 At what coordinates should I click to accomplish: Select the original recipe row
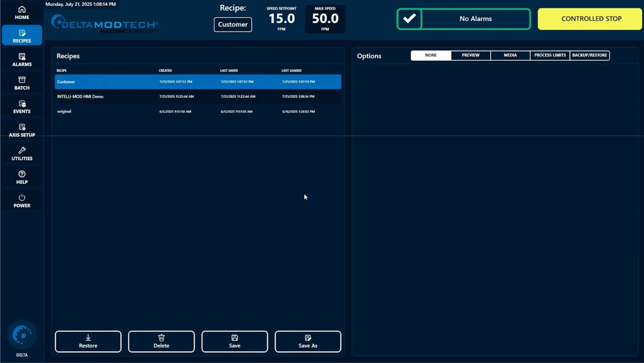(198, 111)
